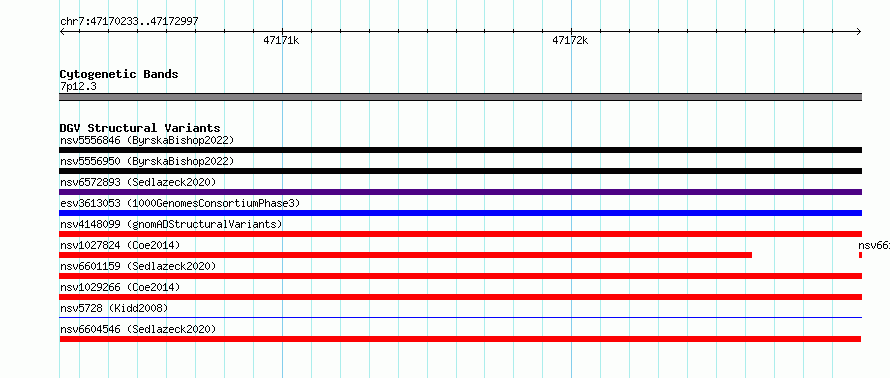Image resolution: width=890 pixels, height=378 pixels.
Task: Open the DGV Structural Variants track title
Action: point(140,128)
